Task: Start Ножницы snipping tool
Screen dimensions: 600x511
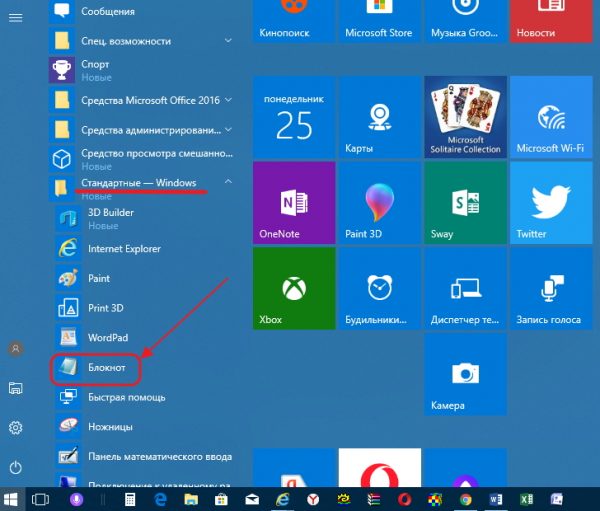Action: (109, 427)
